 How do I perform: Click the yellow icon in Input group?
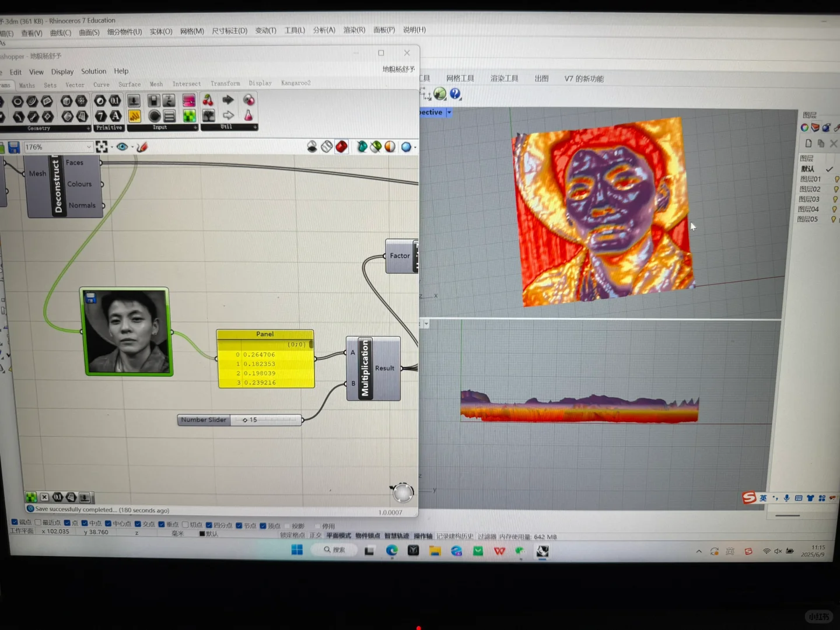coord(134,116)
